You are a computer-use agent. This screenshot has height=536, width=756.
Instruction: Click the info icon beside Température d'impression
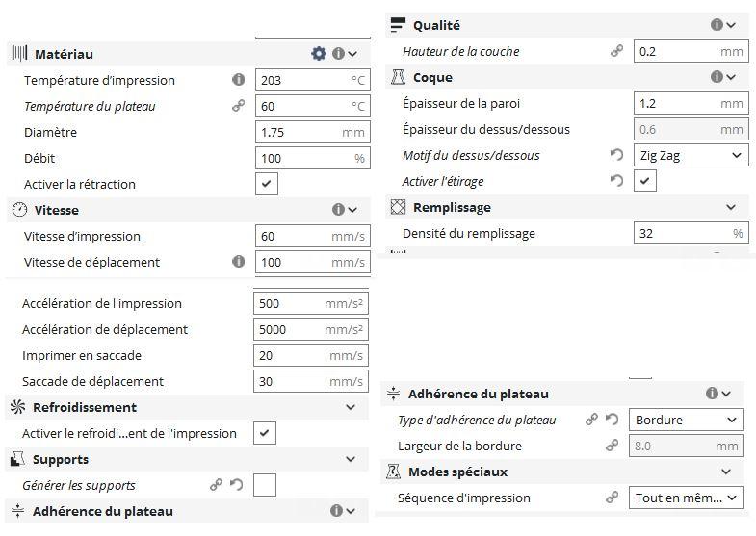point(238,80)
